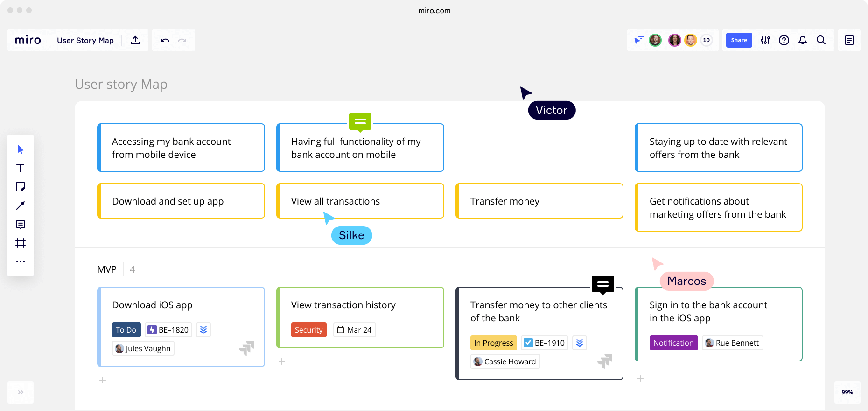Click priority chevrons icon next to BE-1820
This screenshot has width=868, height=411.
(203, 330)
